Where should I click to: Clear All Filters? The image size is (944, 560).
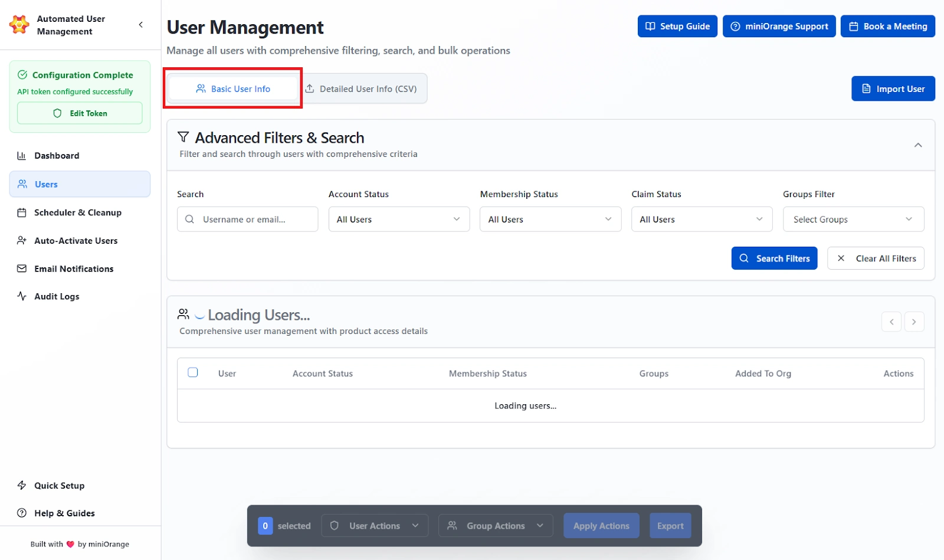(876, 258)
